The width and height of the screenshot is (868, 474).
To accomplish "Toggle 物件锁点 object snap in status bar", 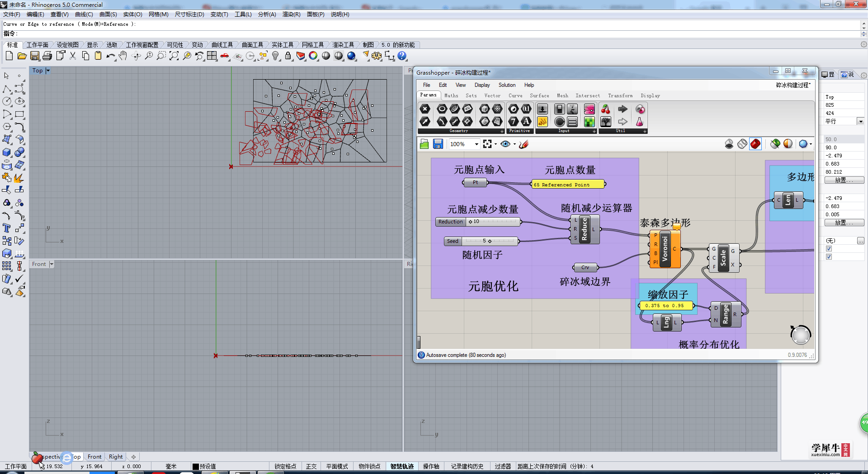I will pyautogui.click(x=369, y=466).
